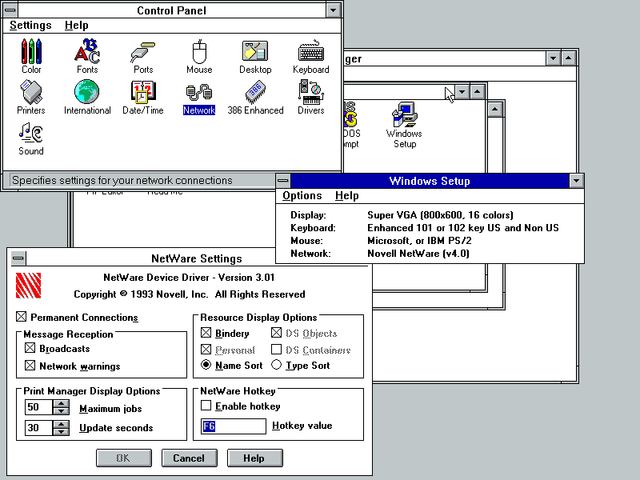Click the Update seconds number field

pyautogui.click(x=39, y=428)
